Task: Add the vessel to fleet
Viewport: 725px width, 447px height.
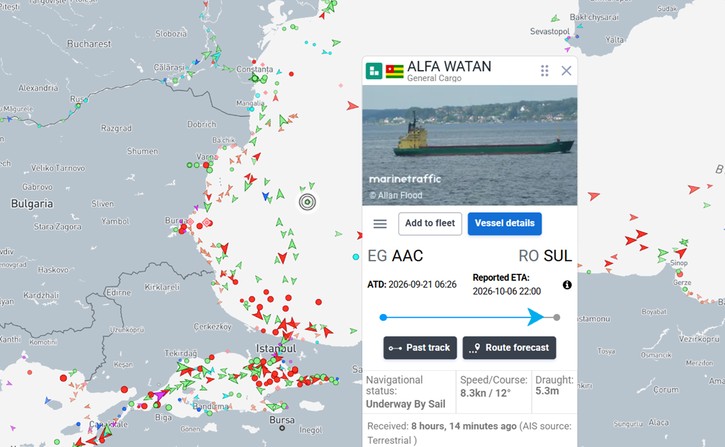Action: pyautogui.click(x=430, y=223)
